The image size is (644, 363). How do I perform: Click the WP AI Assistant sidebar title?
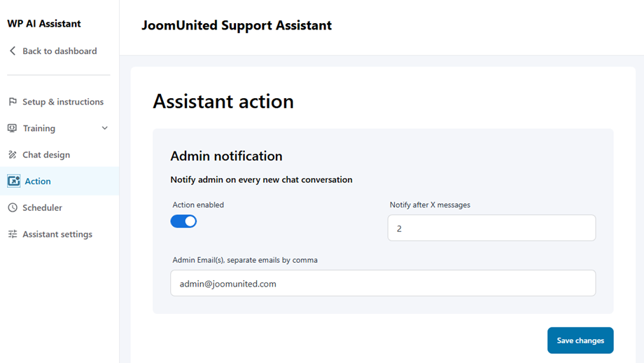pyautogui.click(x=44, y=23)
